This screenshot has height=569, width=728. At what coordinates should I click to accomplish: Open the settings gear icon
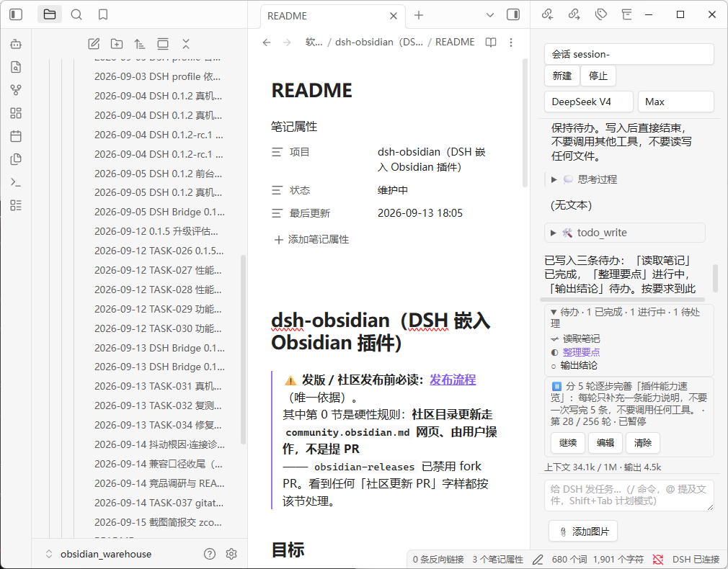231,554
